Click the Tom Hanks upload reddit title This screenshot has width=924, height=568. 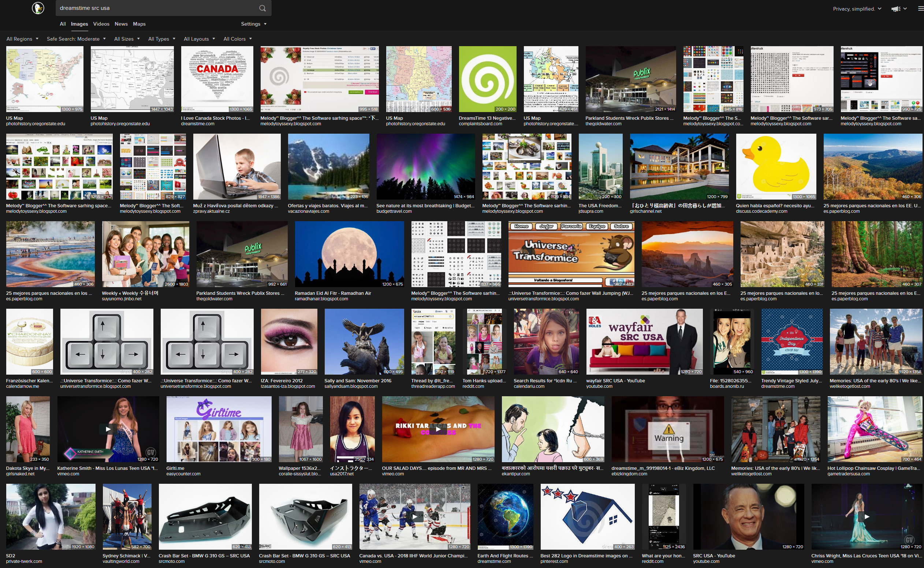[484, 380]
